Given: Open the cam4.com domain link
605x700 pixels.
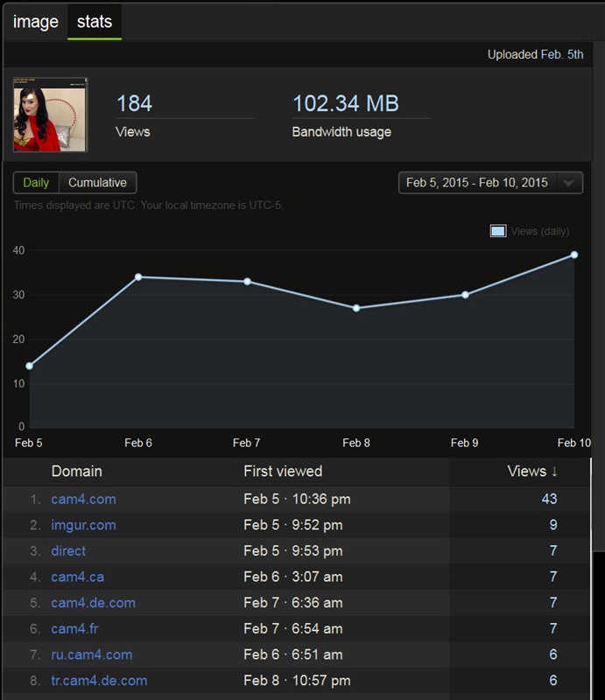Looking at the screenshot, I should coord(83,499).
